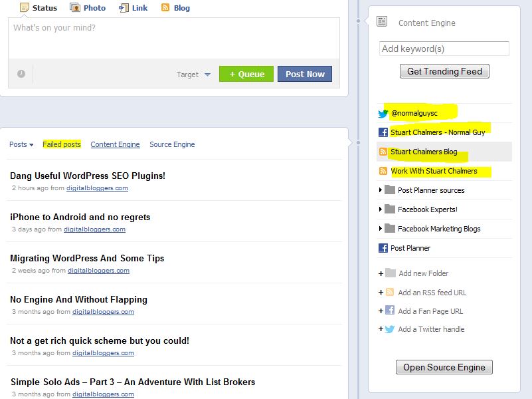Open digitalbloggers.com link under No Engine And Without Flapping

pos(103,311)
